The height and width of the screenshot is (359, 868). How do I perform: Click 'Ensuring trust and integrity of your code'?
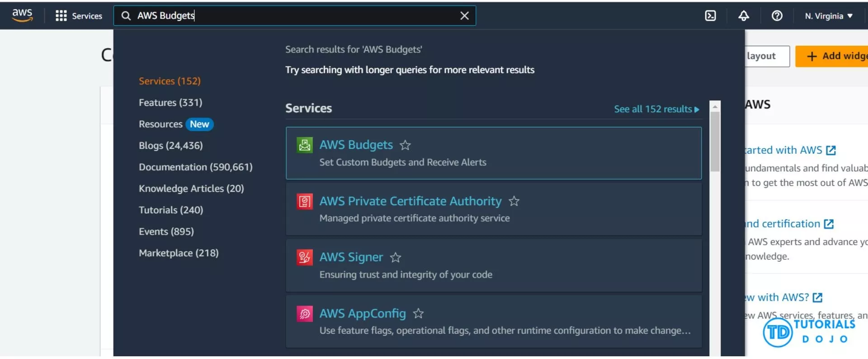click(x=406, y=274)
